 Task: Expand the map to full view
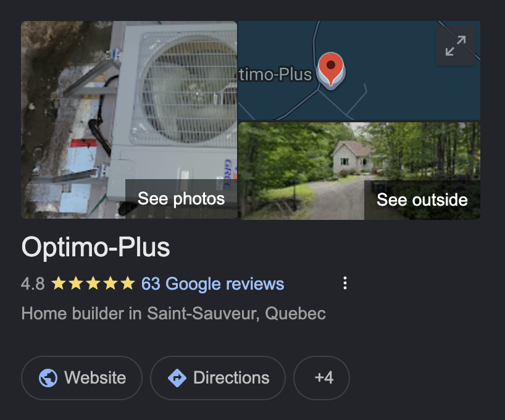tap(456, 46)
